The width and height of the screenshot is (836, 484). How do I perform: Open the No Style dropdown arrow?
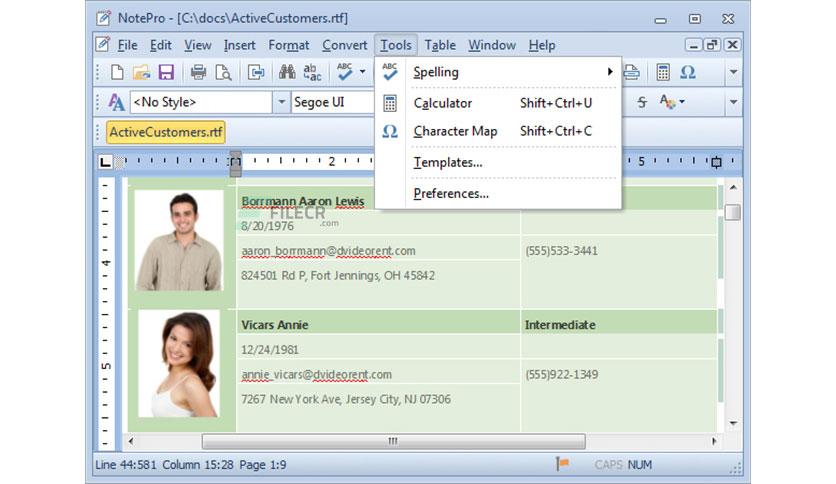(281, 102)
